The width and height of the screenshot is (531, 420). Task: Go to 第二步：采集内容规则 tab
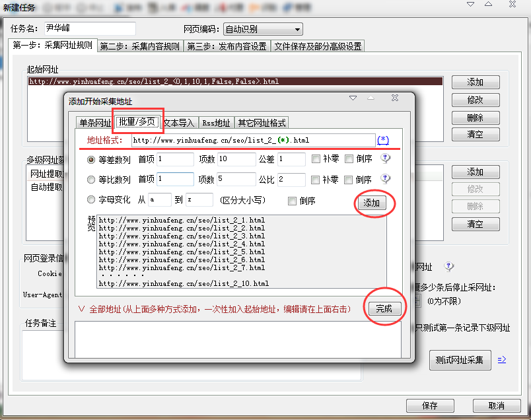click(x=139, y=46)
